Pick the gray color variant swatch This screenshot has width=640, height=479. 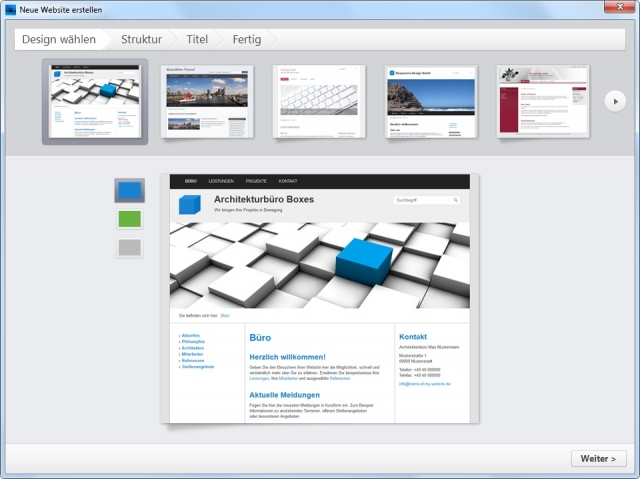pyautogui.click(x=130, y=247)
